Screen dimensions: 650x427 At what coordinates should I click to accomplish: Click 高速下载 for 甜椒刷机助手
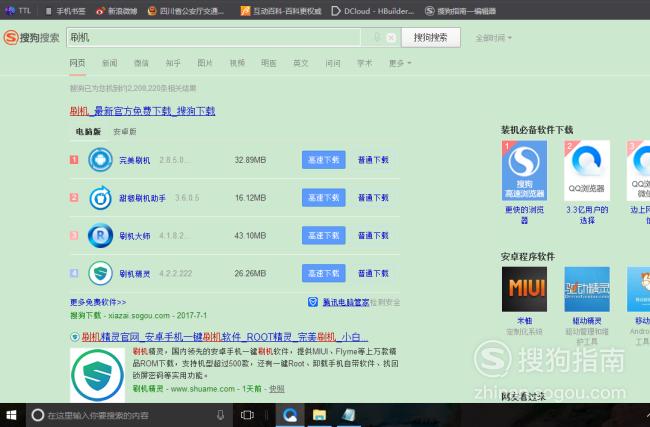323,198
